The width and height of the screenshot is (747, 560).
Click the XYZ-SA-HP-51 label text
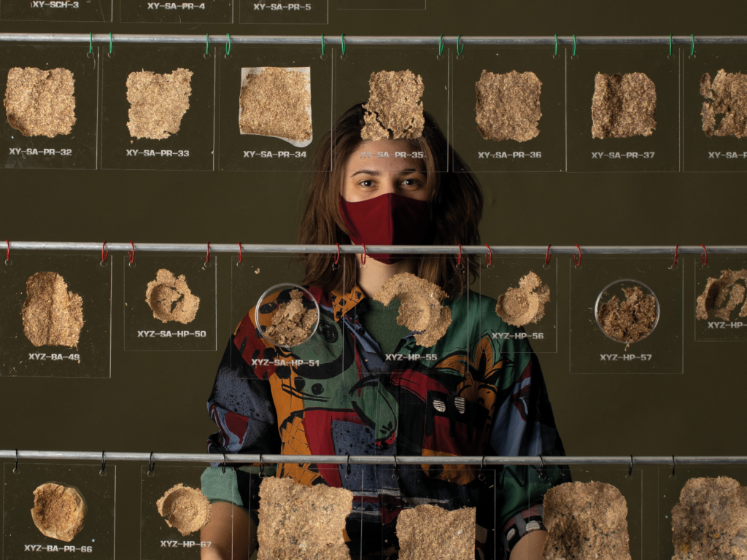(285, 362)
